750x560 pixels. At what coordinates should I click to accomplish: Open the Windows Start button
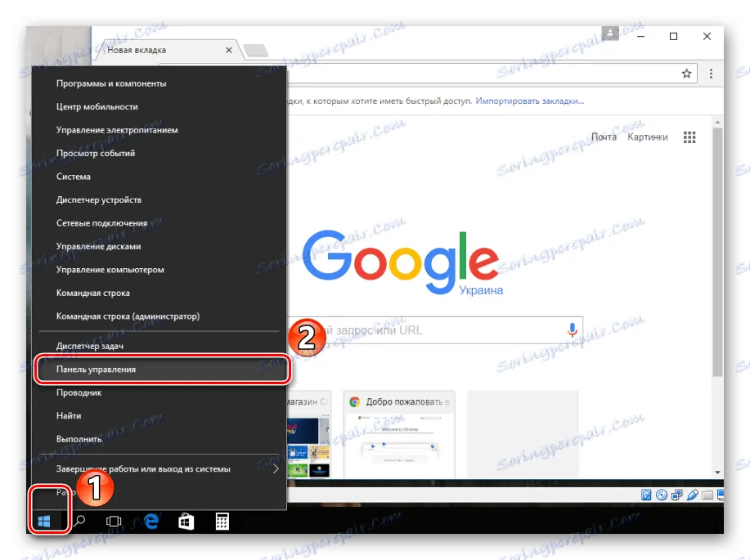tap(44, 521)
